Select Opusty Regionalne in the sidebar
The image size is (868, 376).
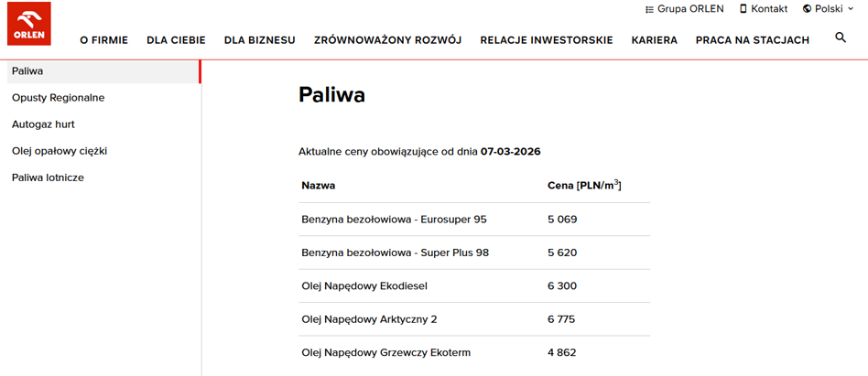(58, 98)
